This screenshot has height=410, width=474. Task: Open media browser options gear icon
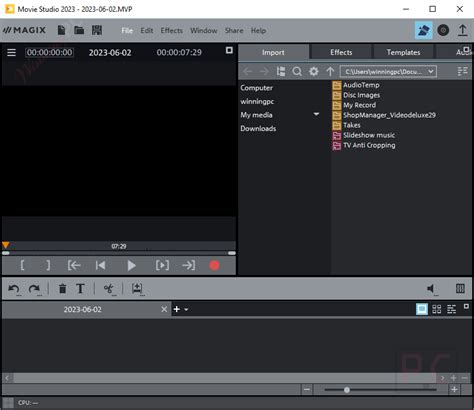(313, 71)
